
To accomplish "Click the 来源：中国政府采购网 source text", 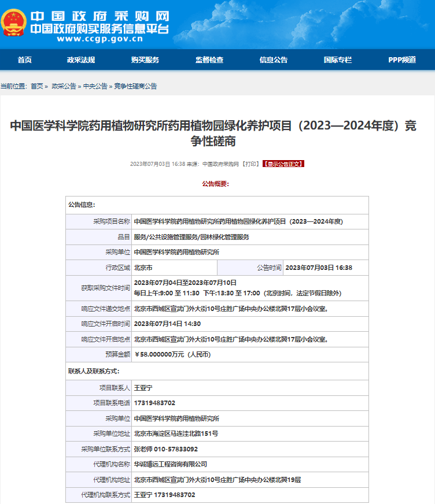I will [213, 164].
